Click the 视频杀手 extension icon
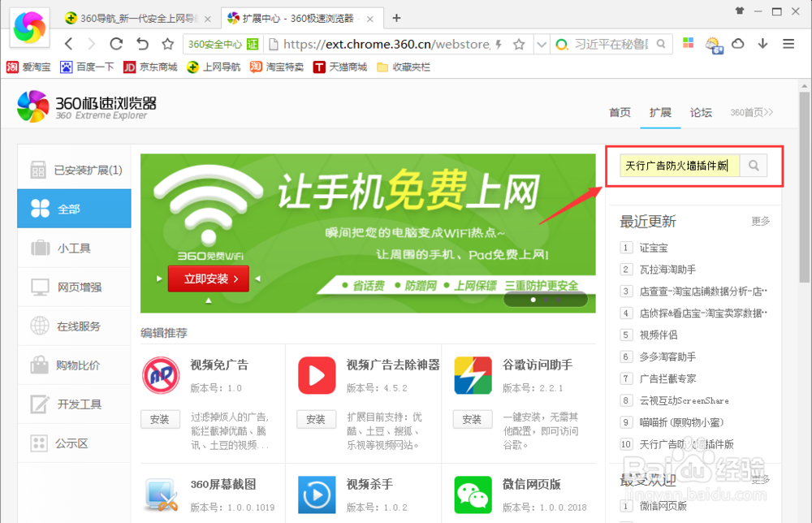 point(317,495)
